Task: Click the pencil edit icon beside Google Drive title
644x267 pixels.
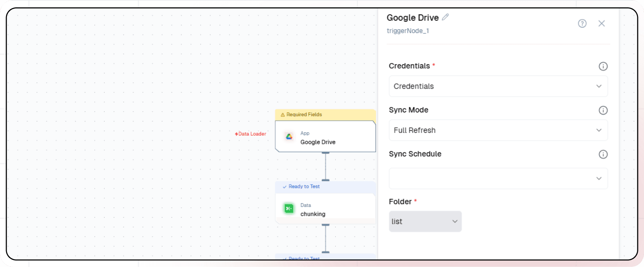Action: pyautogui.click(x=445, y=17)
